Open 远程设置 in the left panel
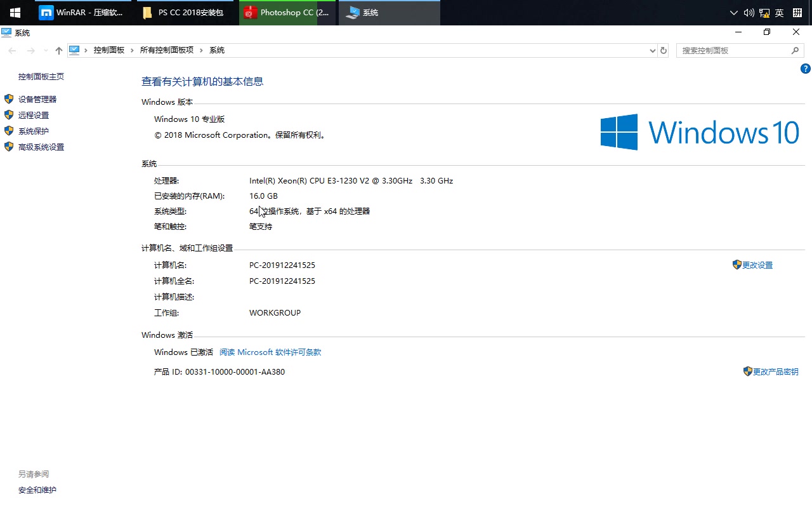Viewport: 812px width, 508px height. (34, 115)
